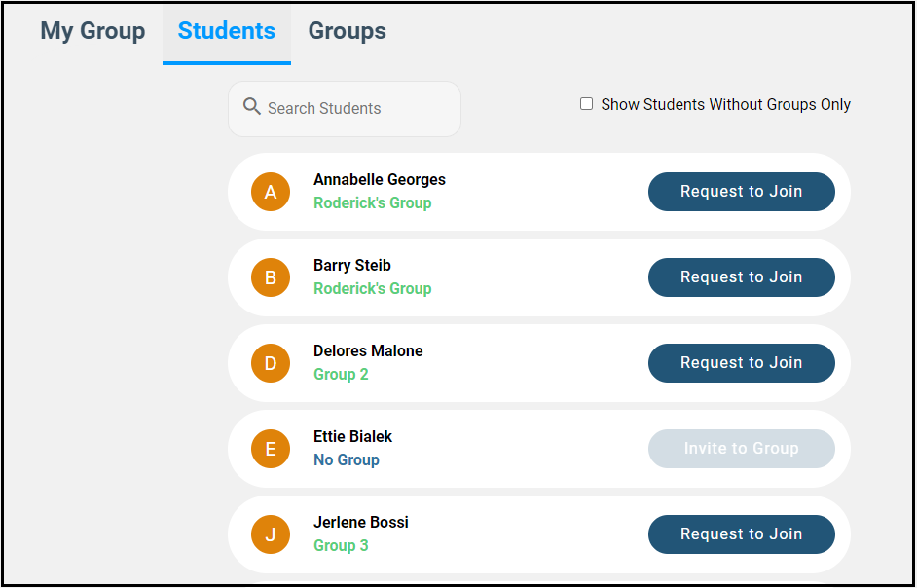The width and height of the screenshot is (917, 588).
Task: Click Group 3 link under Jerlene Bossi
Action: [x=341, y=546]
